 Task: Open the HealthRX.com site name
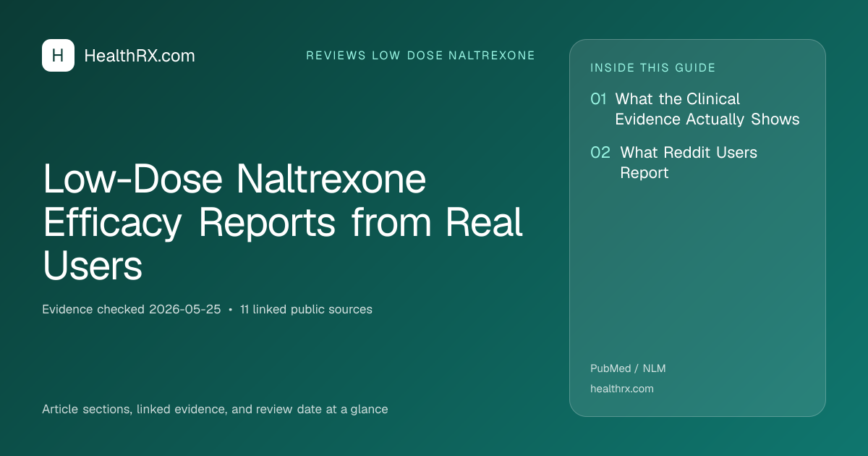140,56
